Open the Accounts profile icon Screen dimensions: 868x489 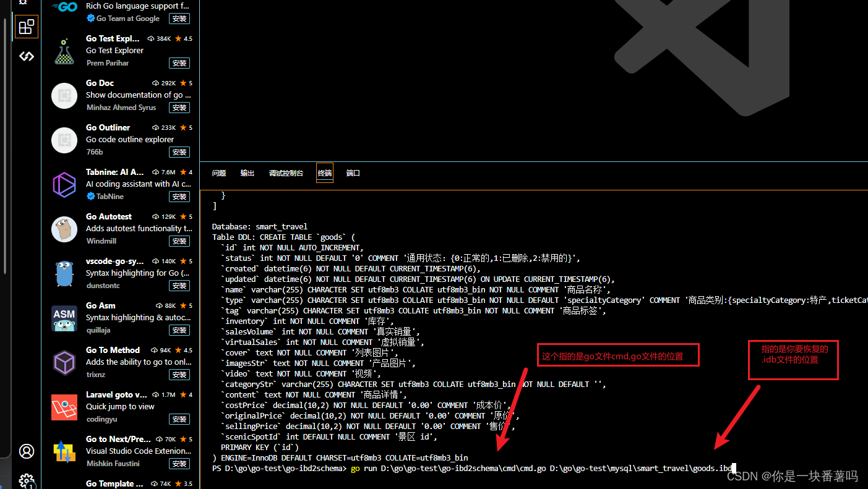click(26, 451)
